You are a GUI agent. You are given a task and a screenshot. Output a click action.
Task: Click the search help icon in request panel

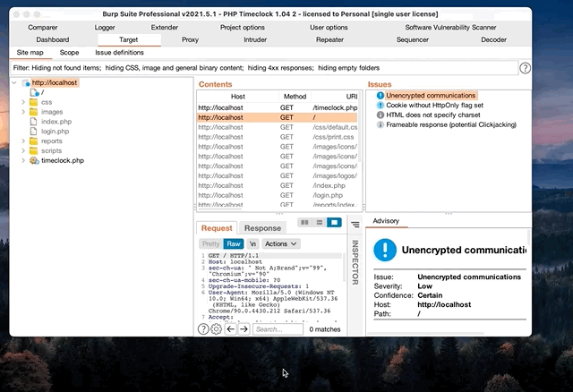(203, 329)
